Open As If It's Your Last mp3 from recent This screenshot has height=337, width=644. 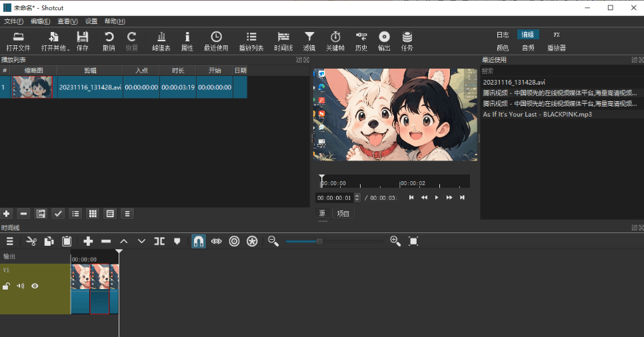pos(528,115)
